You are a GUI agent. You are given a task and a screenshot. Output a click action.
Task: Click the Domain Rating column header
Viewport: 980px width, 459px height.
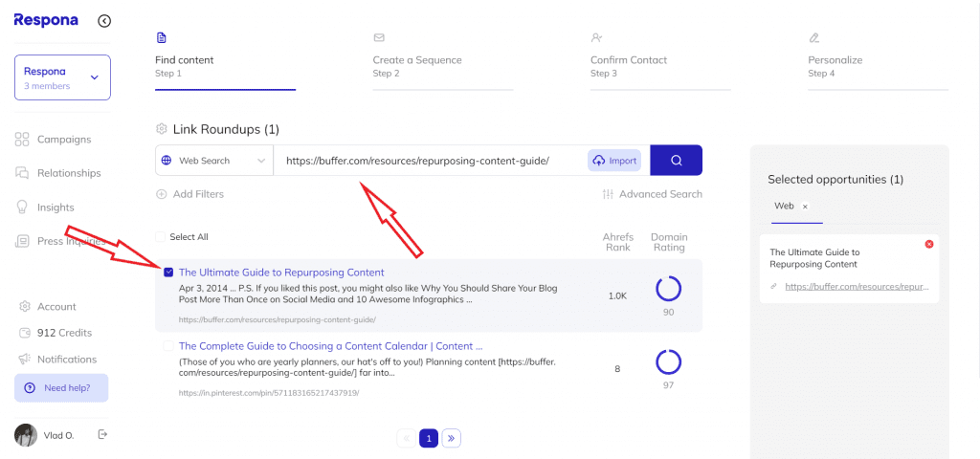(669, 242)
